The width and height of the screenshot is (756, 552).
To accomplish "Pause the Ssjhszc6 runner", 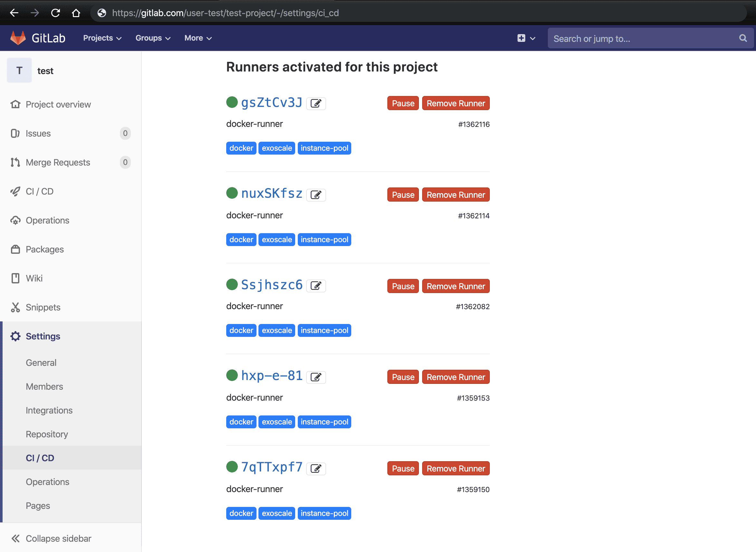I will 402,286.
